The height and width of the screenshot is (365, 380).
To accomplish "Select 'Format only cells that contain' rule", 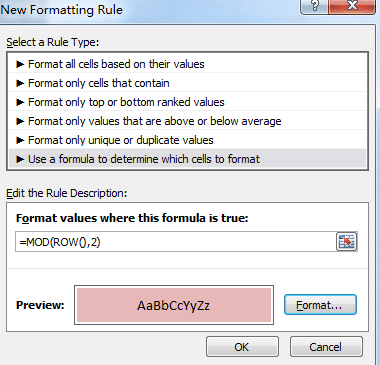I will coord(188,83).
